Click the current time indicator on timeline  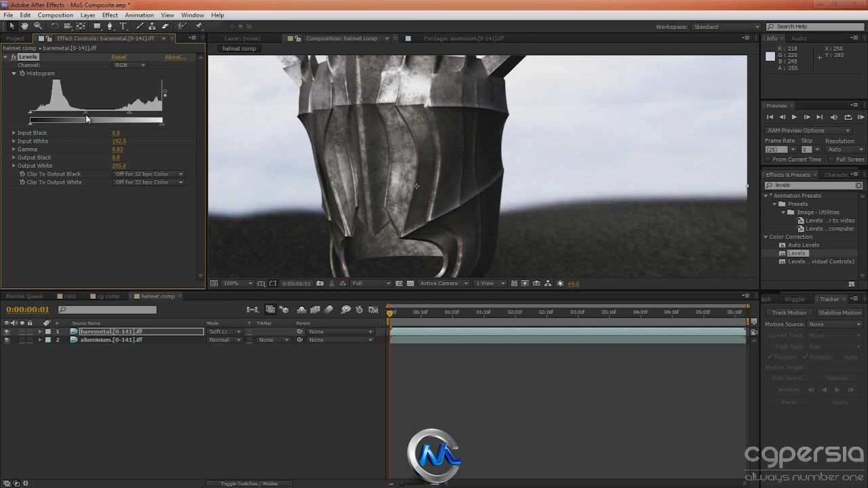pyautogui.click(x=389, y=312)
